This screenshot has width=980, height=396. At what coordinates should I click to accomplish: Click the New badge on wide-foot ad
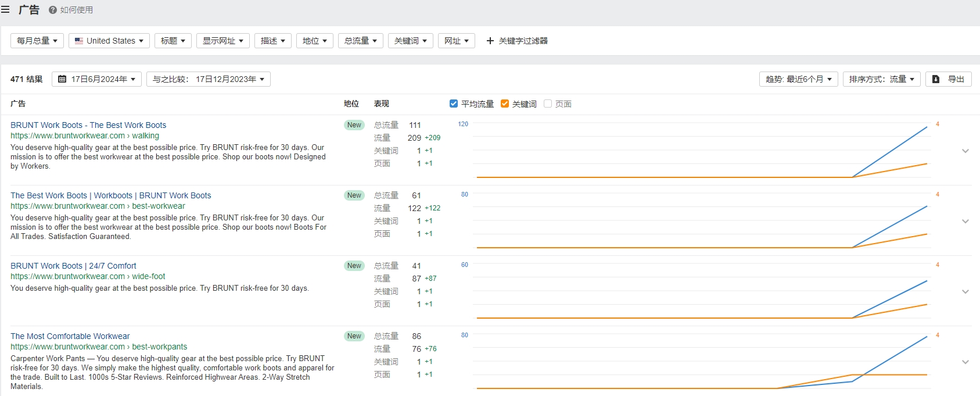pos(354,266)
